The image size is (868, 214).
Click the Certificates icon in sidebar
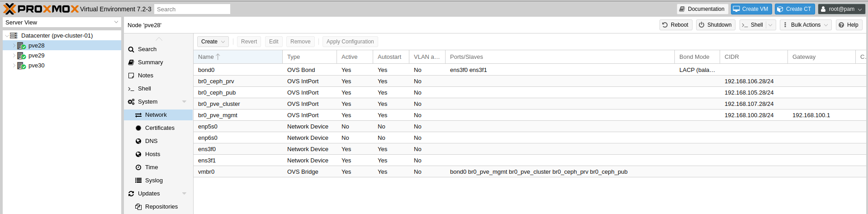(138, 128)
